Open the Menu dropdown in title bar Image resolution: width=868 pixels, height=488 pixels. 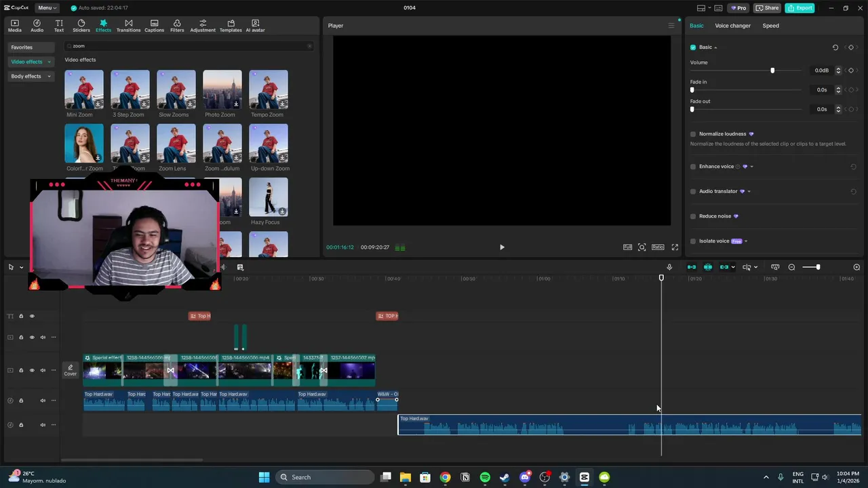pyautogui.click(x=47, y=8)
